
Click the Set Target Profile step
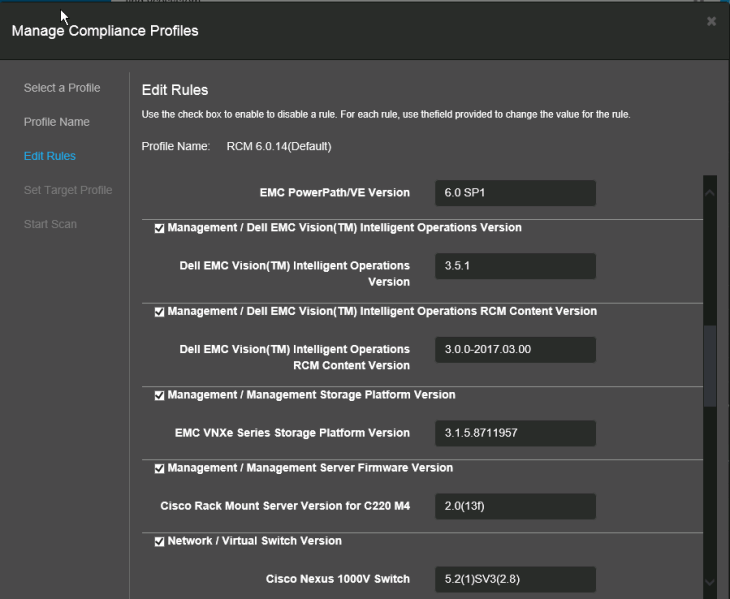(68, 190)
